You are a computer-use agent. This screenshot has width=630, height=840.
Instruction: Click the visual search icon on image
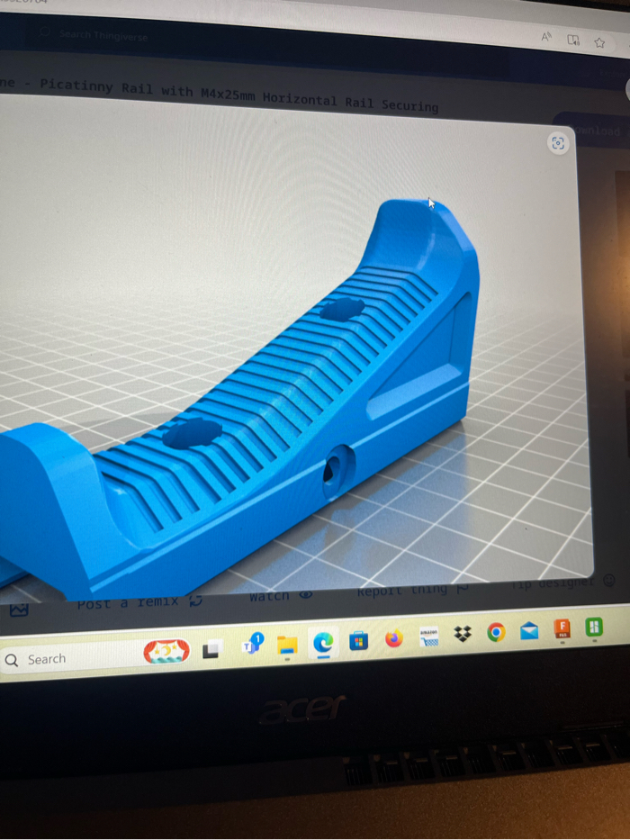coord(558,143)
